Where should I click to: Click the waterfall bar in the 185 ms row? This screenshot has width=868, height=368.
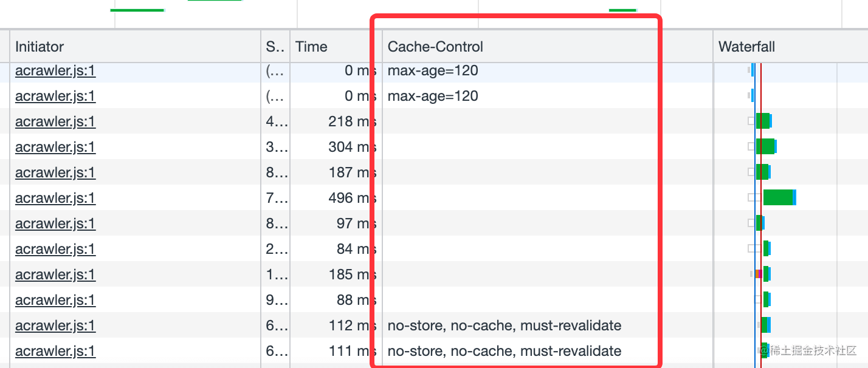(765, 274)
